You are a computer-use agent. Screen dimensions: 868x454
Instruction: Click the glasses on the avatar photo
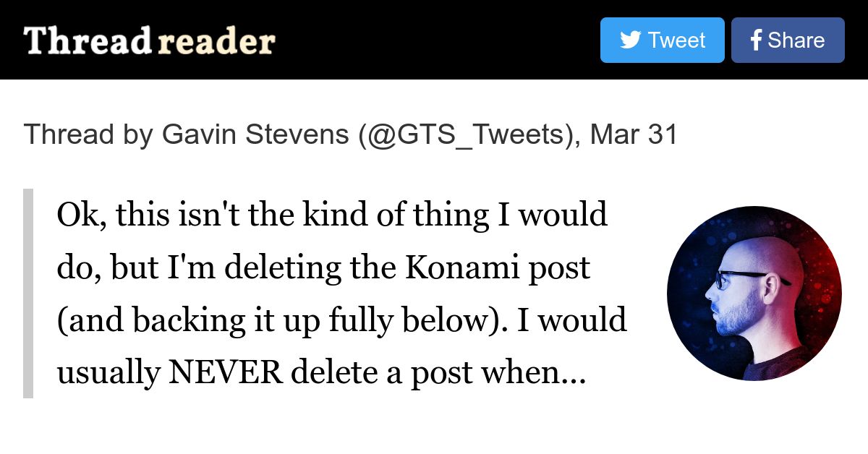point(738,278)
